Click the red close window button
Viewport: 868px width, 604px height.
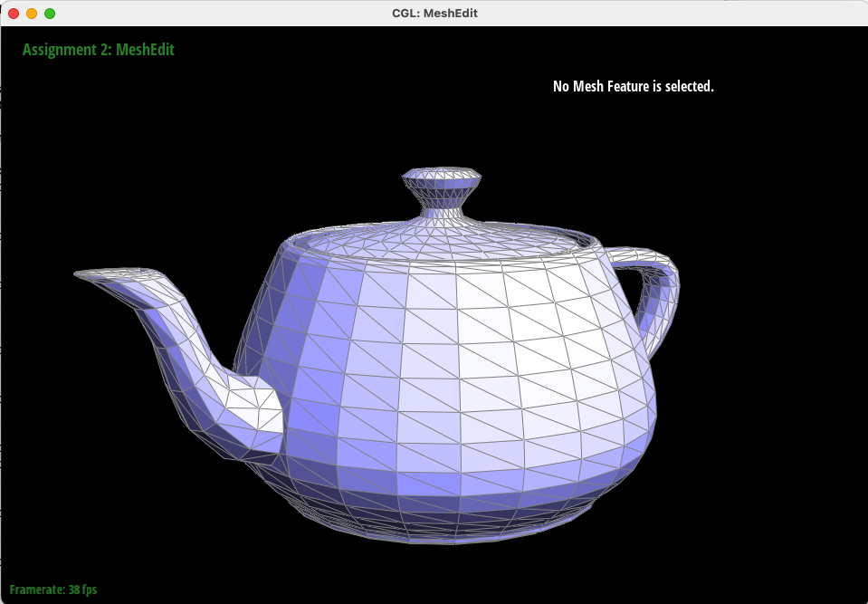pos(14,14)
